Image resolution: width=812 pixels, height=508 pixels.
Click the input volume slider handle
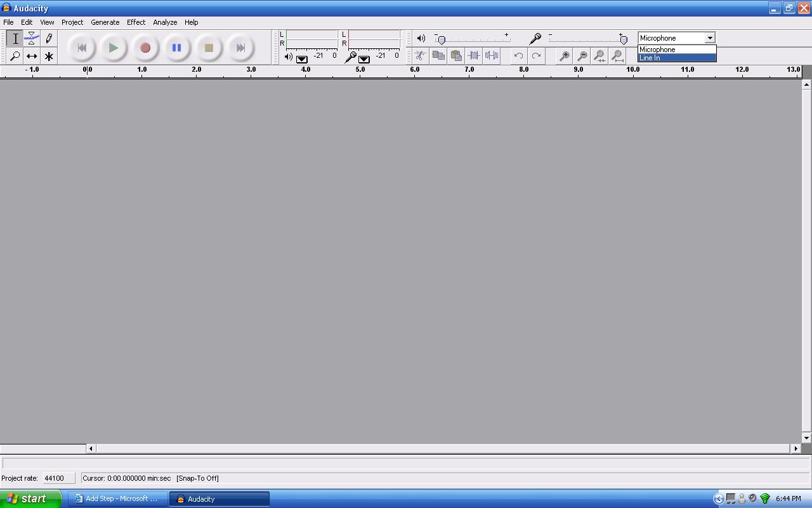pyautogui.click(x=624, y=40)
